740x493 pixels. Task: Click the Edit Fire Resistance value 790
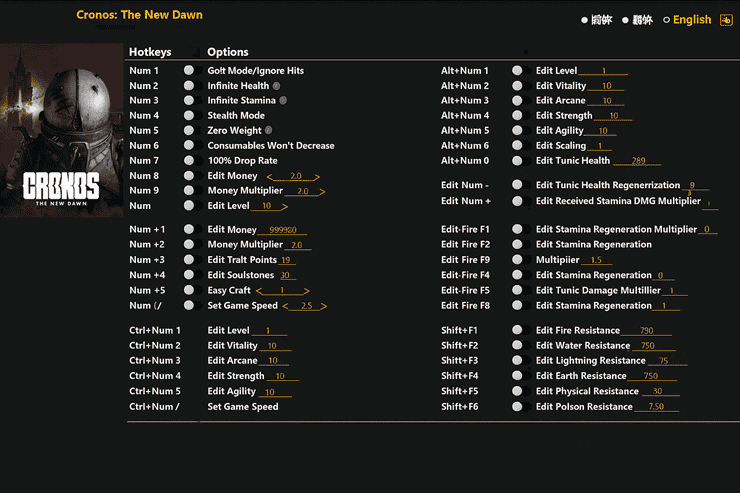point(647,331)
